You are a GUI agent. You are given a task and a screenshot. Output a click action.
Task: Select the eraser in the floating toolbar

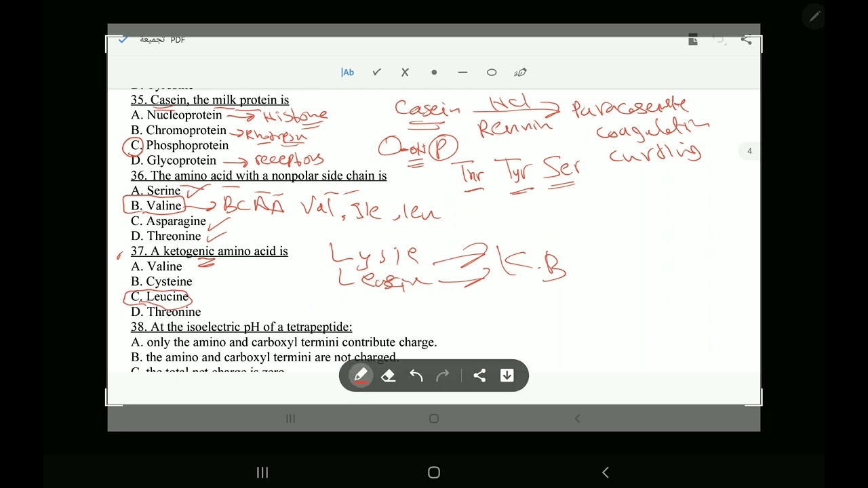[388, 375]
